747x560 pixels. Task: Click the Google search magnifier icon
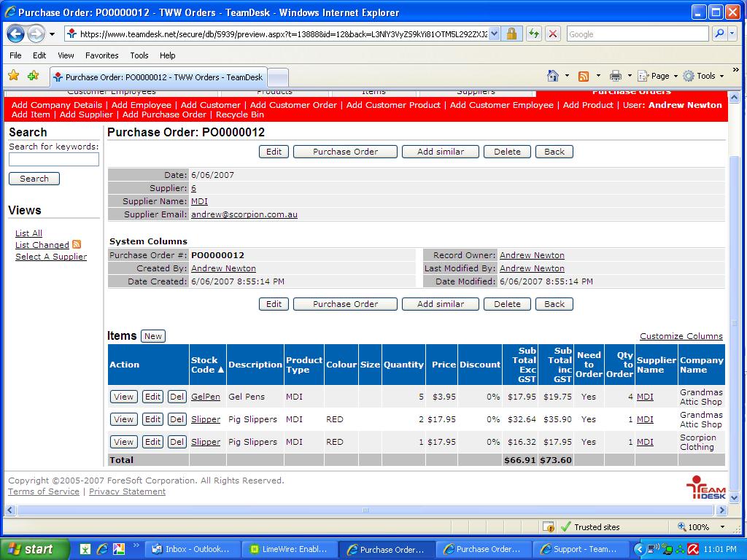click(719, 34)
